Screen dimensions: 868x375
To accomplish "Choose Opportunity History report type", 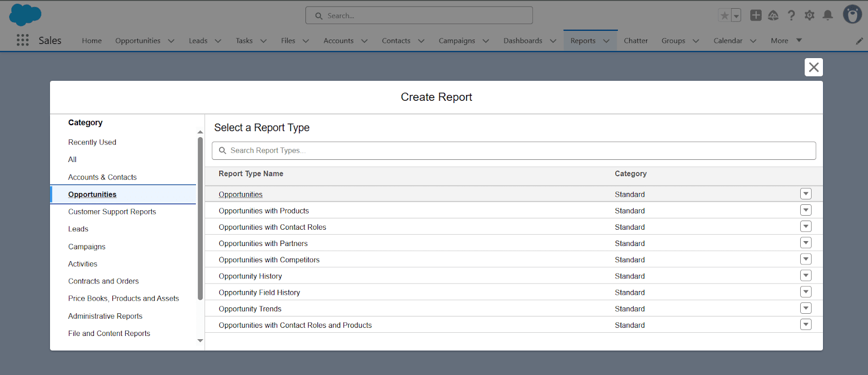I will pyautogui.click(x=250, y=276).
